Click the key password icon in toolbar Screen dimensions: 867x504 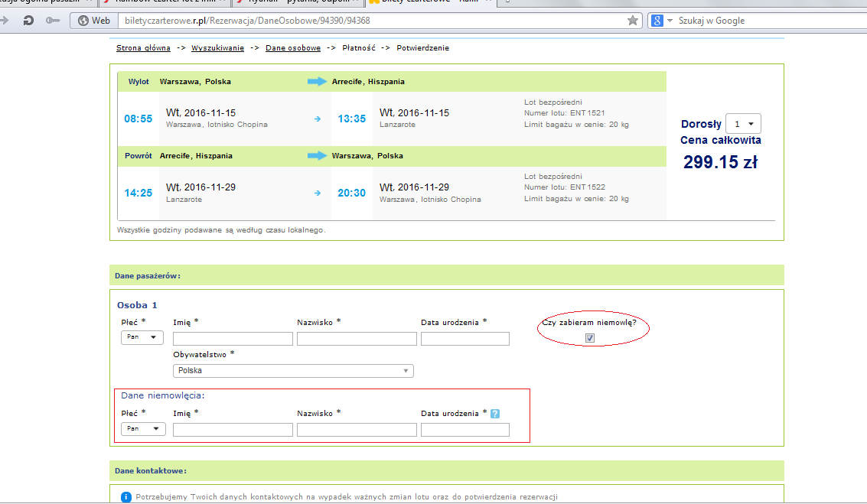pos(53,21)
